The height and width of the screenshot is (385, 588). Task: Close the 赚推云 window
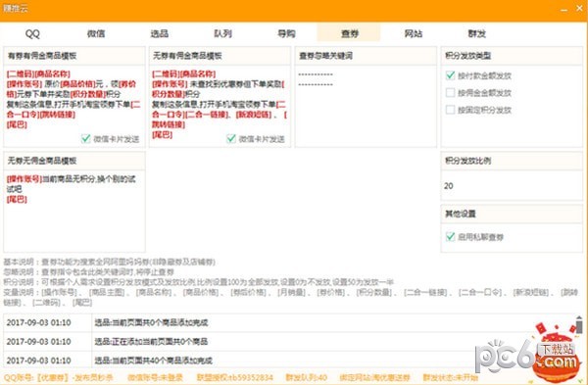coord(579,8)
